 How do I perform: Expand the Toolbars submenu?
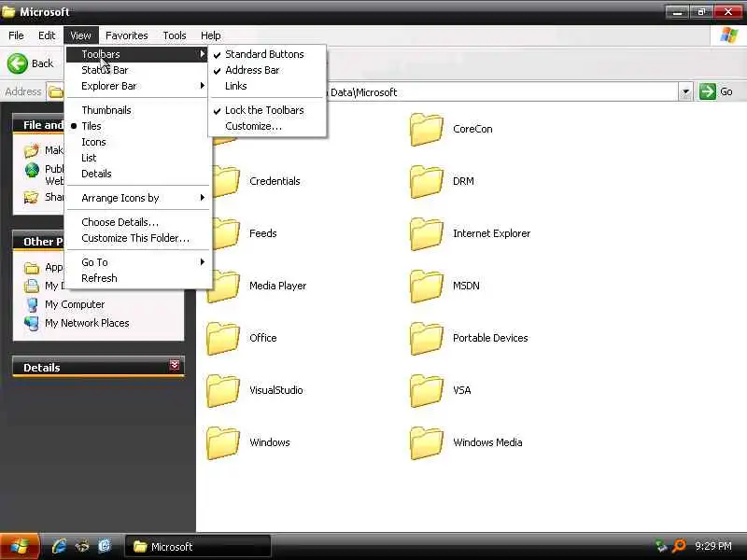point(138,54)
